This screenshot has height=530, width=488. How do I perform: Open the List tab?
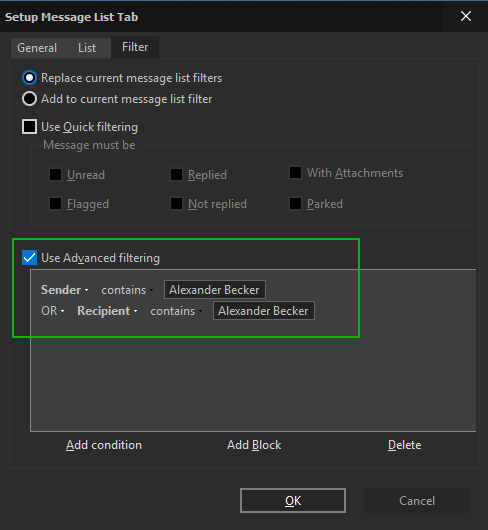point(87,48)
